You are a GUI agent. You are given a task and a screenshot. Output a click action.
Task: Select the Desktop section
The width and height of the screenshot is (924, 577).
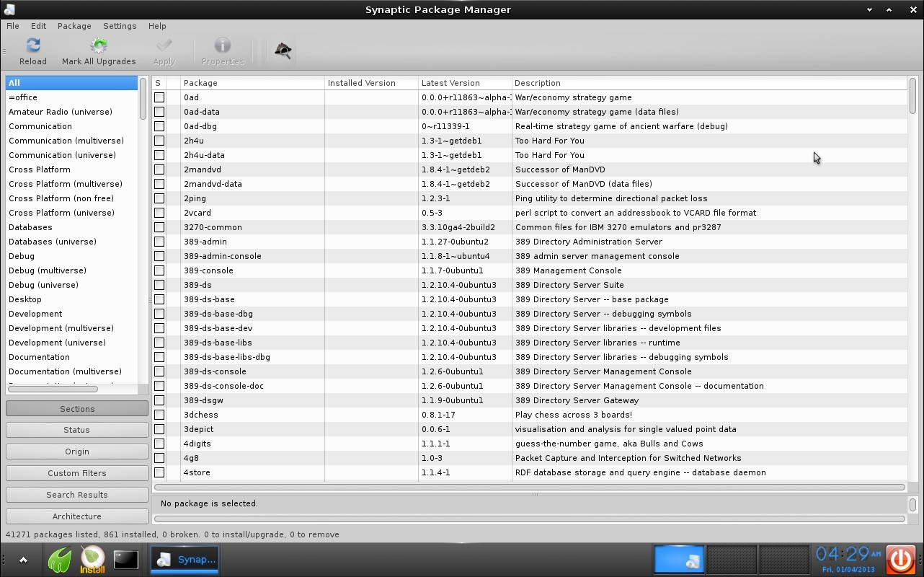pyautogui.click(x=72, y=299)
